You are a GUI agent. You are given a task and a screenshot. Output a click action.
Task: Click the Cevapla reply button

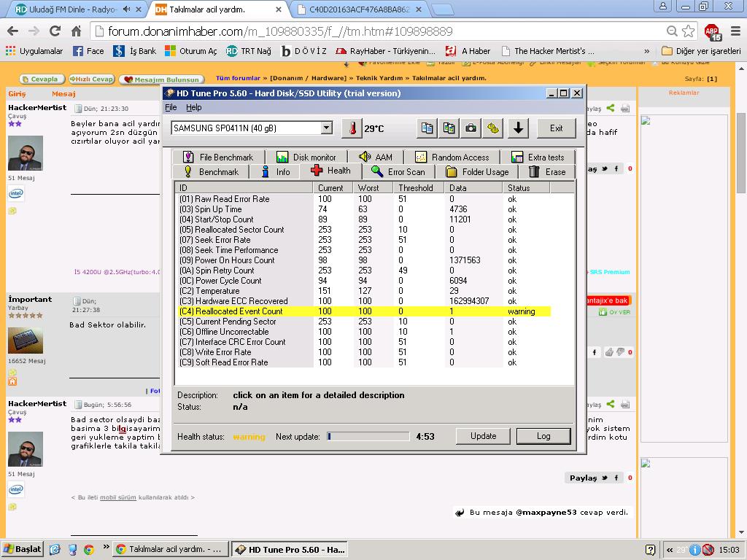[x=42, y=79]
